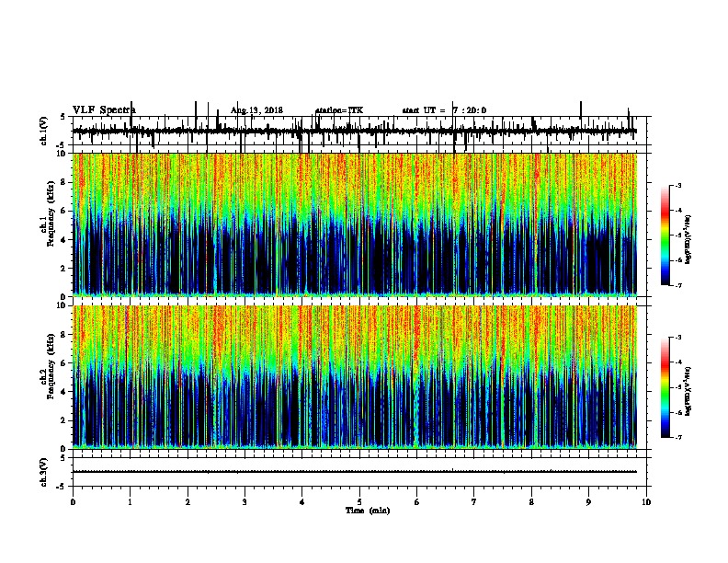The image size is (728, 563).
Task: Click the 8 kHz tick on ch.1 spectrogram
Action: [64, 182]
